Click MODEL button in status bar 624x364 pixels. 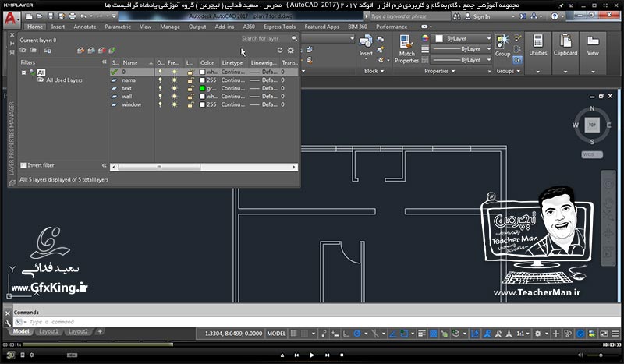276,334
